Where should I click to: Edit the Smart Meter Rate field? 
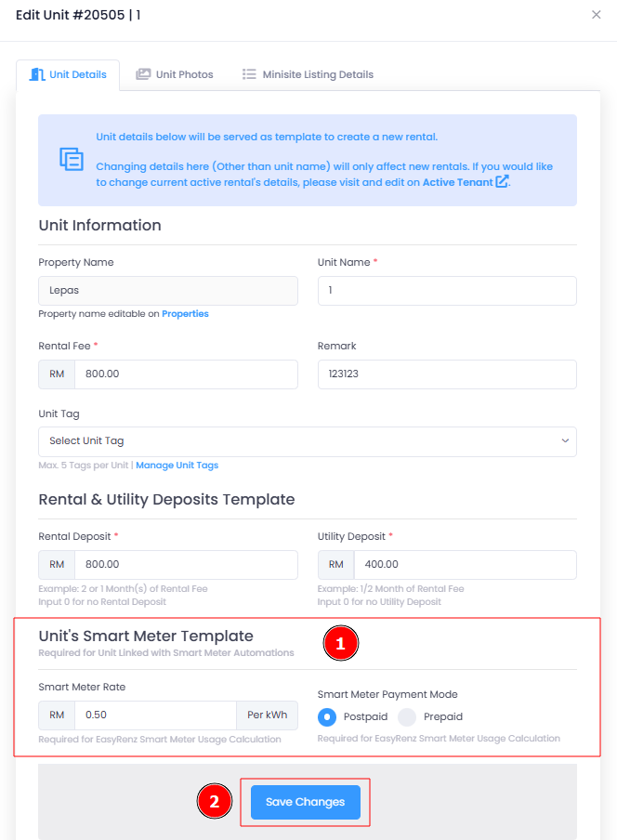155,715
